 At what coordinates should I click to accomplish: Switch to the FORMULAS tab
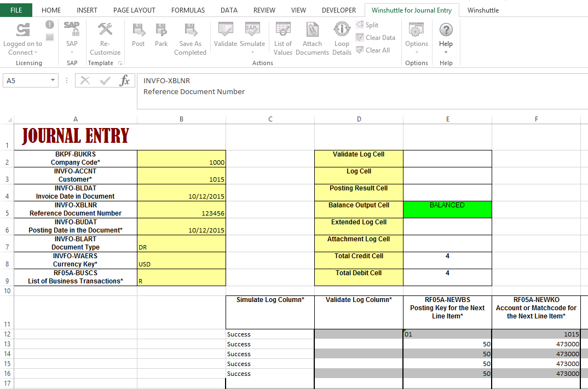[x=188, y=10]
